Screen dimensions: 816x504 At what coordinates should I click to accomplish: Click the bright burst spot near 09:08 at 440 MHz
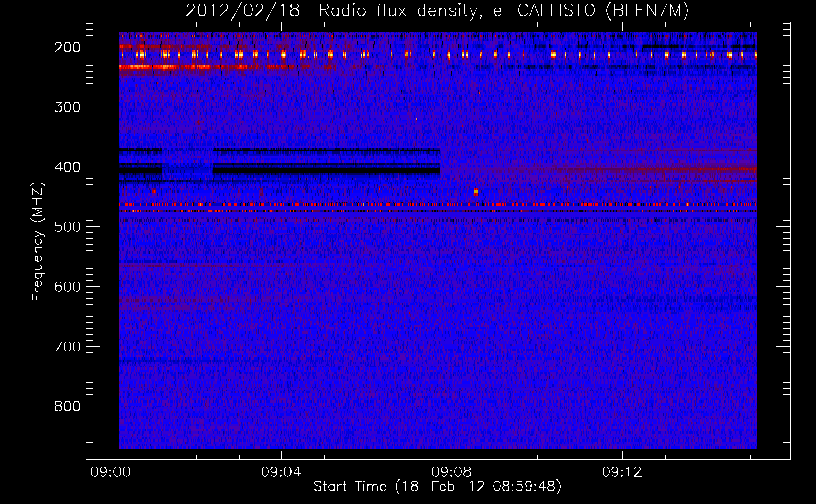pyautogui.click(x=476, y=192)
